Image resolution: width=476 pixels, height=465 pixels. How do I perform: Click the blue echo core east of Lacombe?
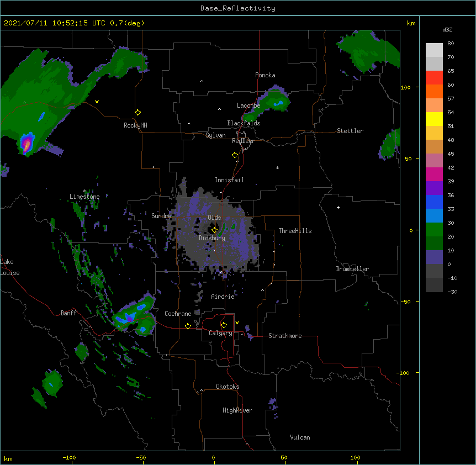(x=279, y=104)
